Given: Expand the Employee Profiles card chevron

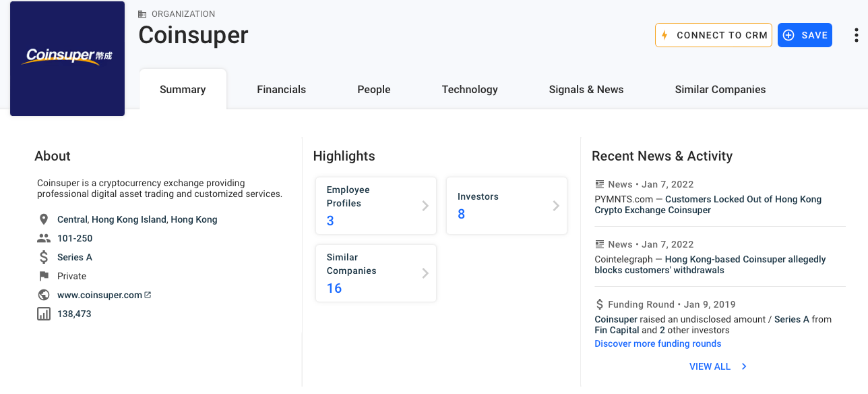Looking at the screenshot, I should [x=425, y=206].
